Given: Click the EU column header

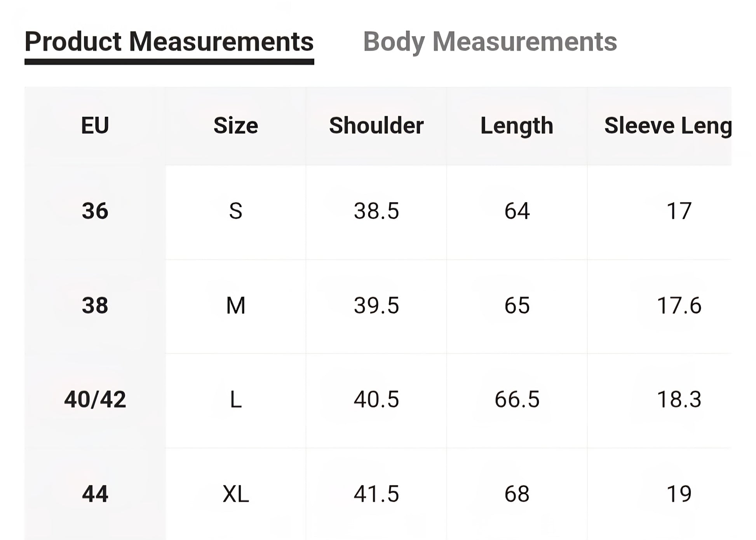Looking at the screenshot, I should pos(95,126).
